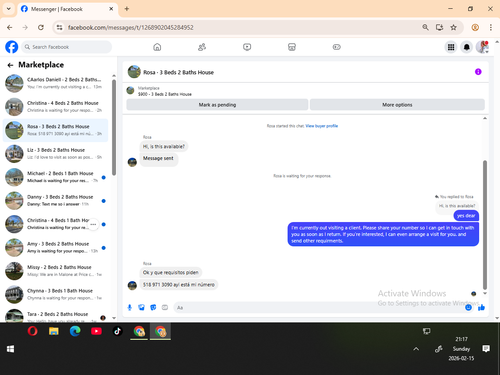Viewport: 500px width, 375px height.
Task: Click the '518 971 3090' message bubble
Action: (x=179, y=285)
